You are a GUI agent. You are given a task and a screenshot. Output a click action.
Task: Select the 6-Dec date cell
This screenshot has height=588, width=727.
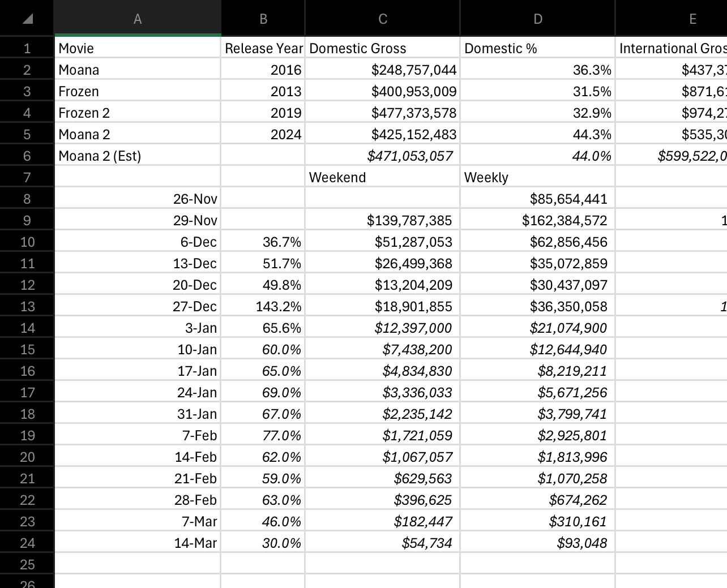point(138,242)
